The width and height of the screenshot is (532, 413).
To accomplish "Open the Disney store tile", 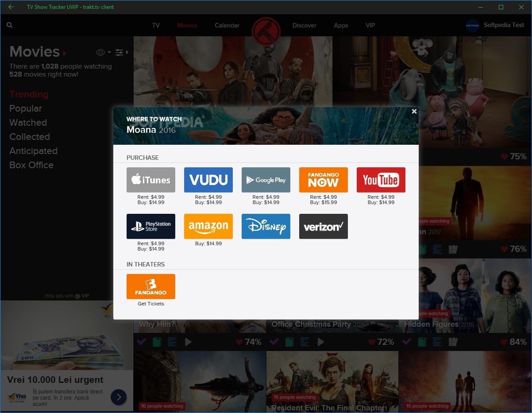I will (266, 226).
